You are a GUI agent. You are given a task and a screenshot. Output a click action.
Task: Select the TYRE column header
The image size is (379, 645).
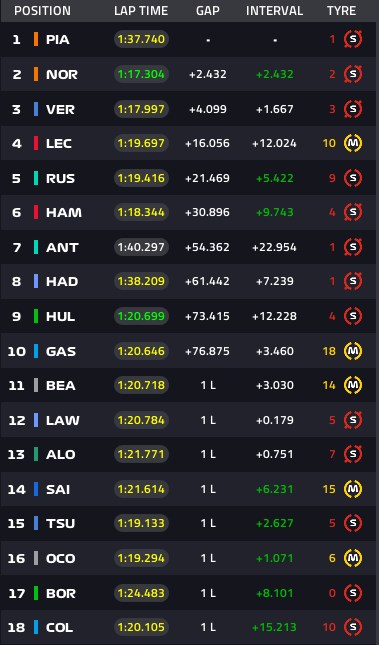pos(342,11)
